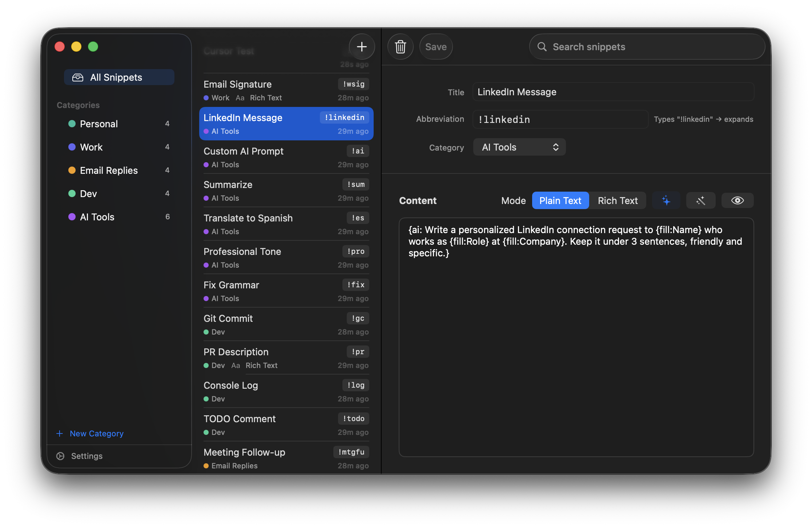The height and width of the screenshot is (528, 812).
Task: Click inside the Title input field
Action: click(x=613, y=92)
